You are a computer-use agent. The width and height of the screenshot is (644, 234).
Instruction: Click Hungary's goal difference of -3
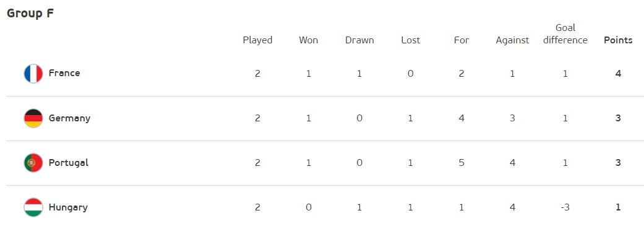(565, 207)
